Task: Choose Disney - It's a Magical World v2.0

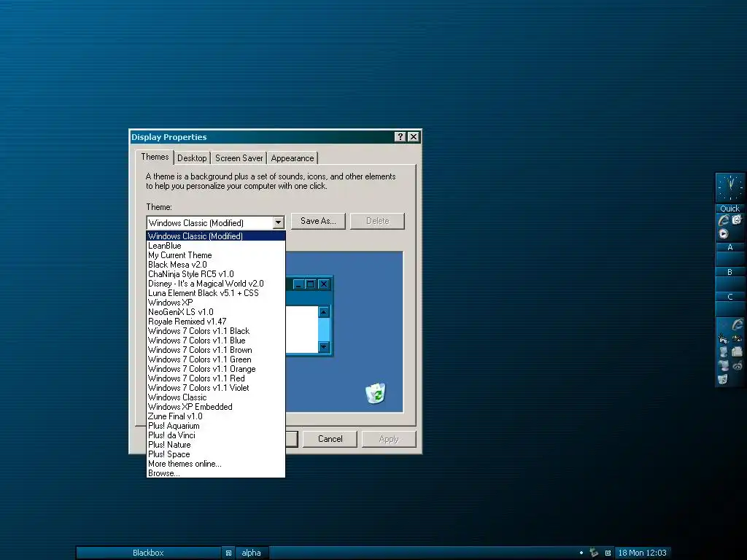Action: point(216,284)
